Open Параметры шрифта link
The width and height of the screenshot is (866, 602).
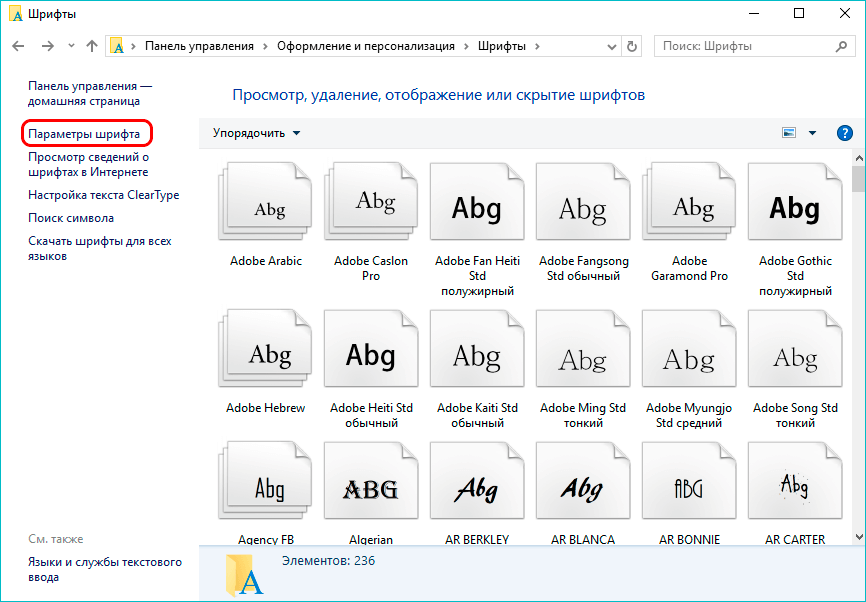[84, 134]
